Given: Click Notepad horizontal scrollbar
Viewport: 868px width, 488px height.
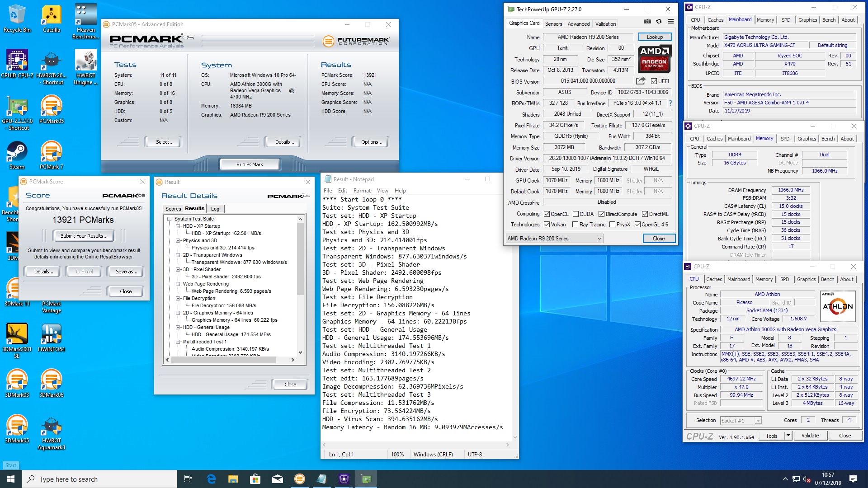Looking at the screenshot, I should pyautogui.click(x=416, y=445).
